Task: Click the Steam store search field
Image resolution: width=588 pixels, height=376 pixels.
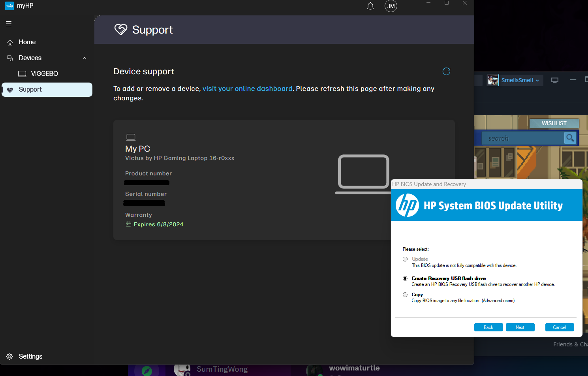Action: pyautogui.click(x=523, y=138)
